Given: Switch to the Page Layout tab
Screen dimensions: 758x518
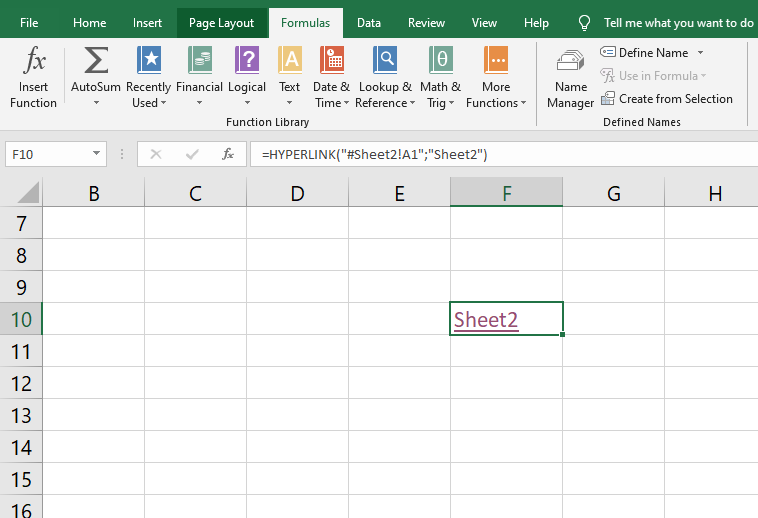Looking at the screenshot, I should pos(221,22).
